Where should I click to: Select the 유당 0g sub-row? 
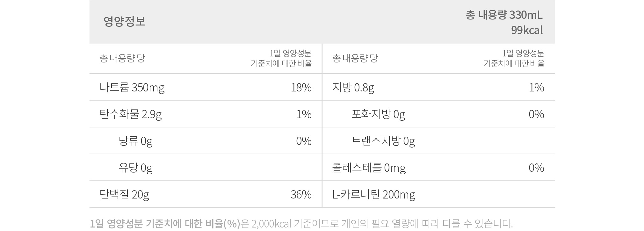[135, 168]
